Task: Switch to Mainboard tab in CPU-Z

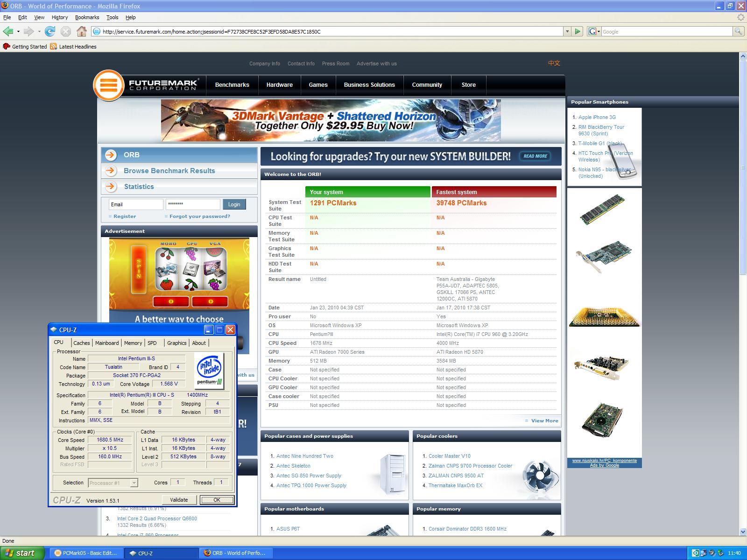Action: click(107, 343)
